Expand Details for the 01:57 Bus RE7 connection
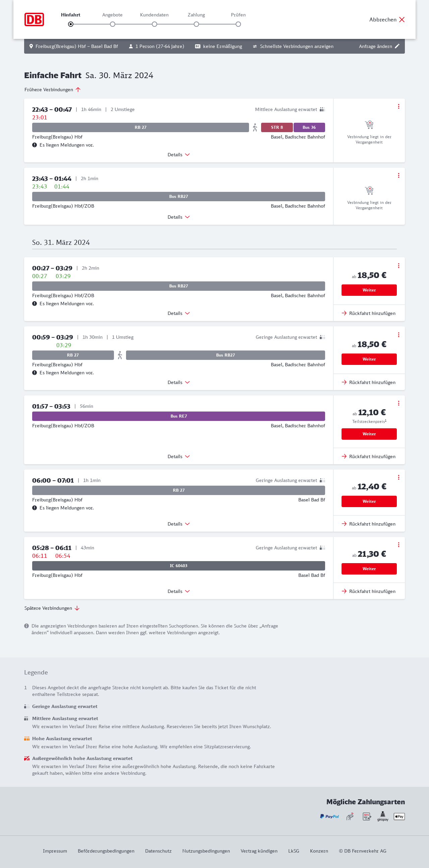 coord(178,456)
